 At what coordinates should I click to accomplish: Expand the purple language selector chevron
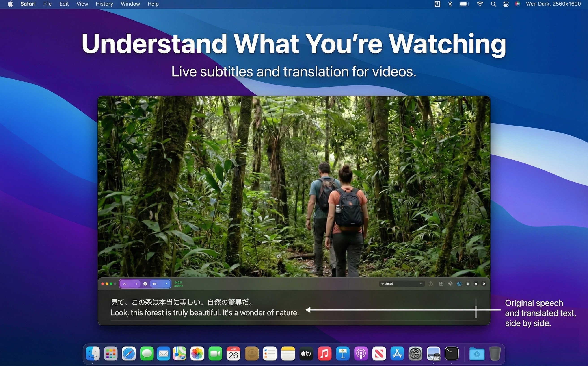(137, 284)
